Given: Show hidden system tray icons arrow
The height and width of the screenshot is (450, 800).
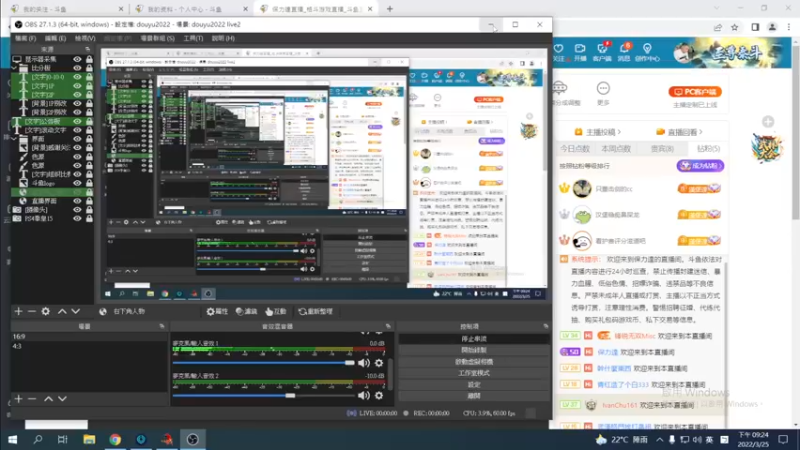Looking at the screenshot, I should [660, 439].
